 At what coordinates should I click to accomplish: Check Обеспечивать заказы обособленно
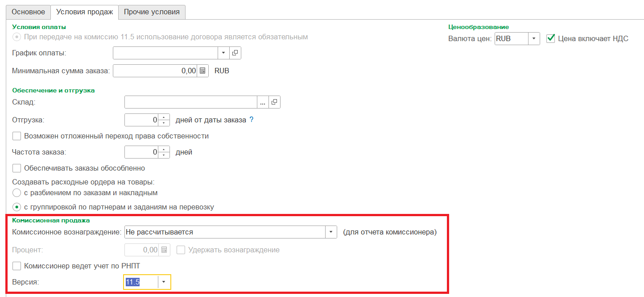click(17, 168)
